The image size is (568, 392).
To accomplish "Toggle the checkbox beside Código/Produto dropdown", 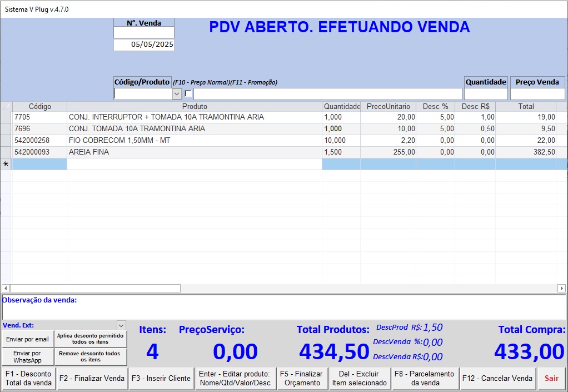I will coord(188,94).
